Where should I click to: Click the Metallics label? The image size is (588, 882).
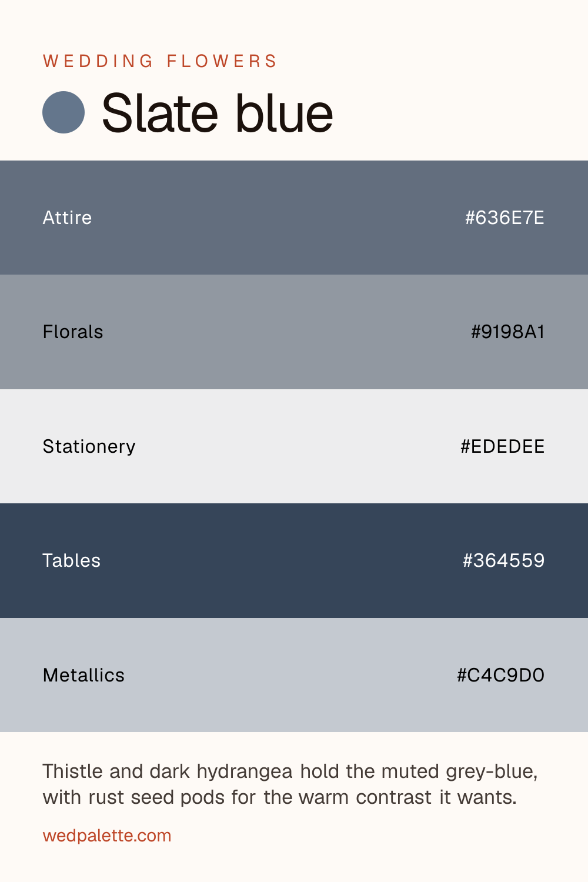[83, 675]
